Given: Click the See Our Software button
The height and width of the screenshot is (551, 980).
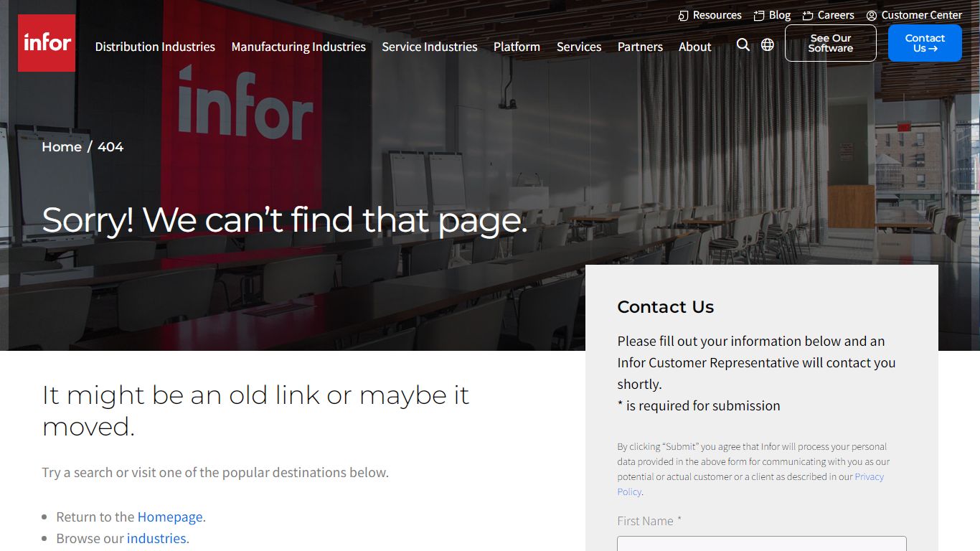Looking at the screenshot, I should click(831, 43).
